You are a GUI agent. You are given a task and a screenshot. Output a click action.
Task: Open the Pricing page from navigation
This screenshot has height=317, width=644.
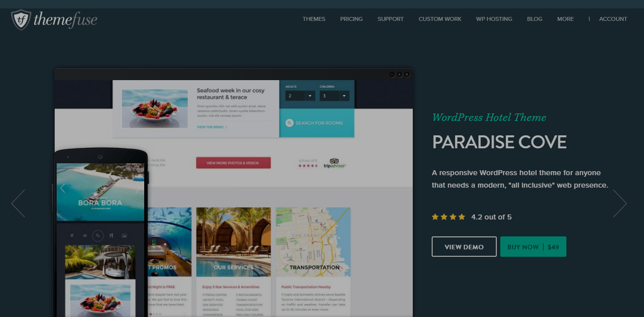(352, 19)
